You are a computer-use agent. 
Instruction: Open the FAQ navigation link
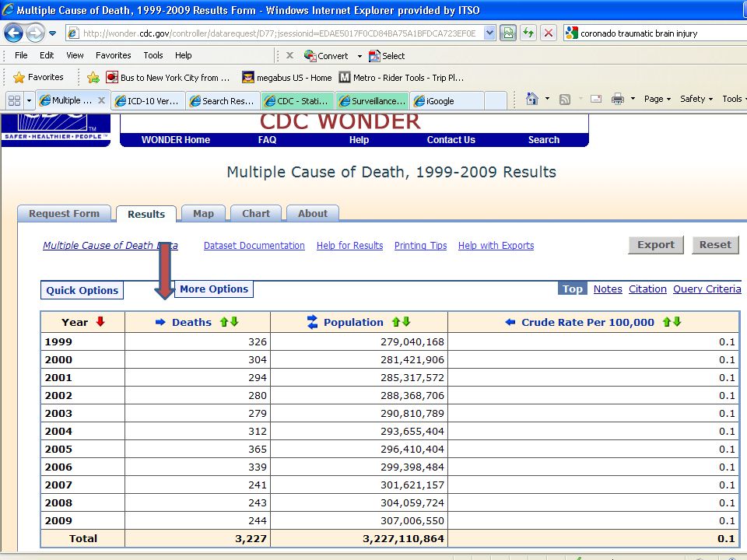(267, 139)
